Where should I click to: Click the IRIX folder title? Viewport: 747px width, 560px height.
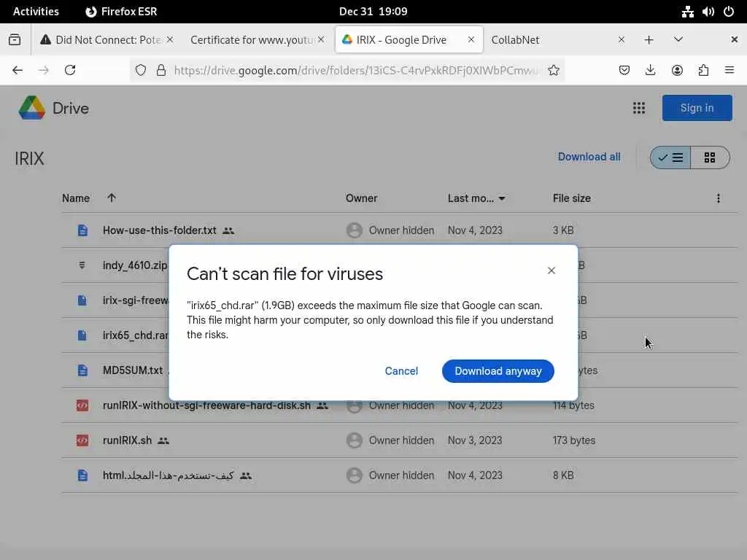click(29, 158)
